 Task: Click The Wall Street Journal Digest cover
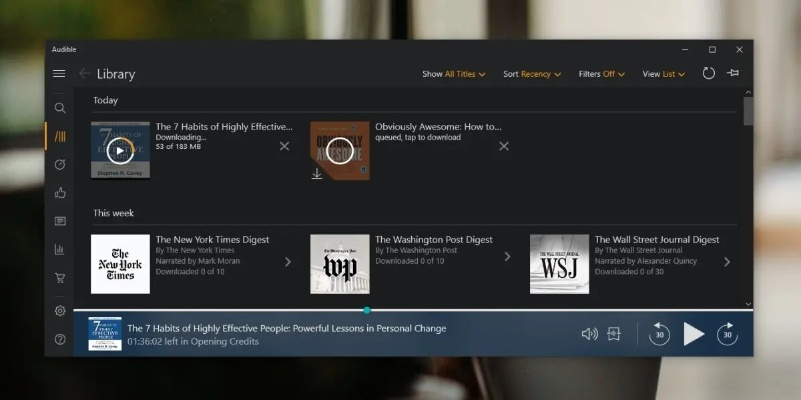[559, 264]
